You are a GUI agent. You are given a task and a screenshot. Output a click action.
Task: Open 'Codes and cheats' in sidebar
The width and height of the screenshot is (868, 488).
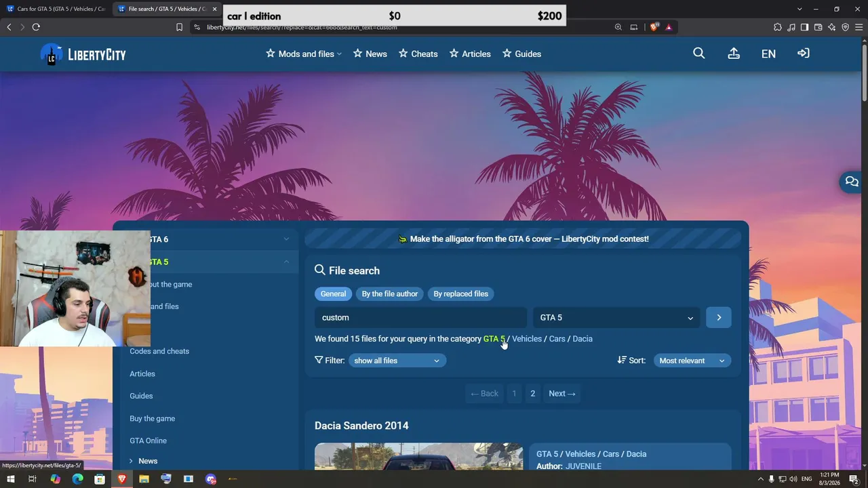[x=159, y=351]
